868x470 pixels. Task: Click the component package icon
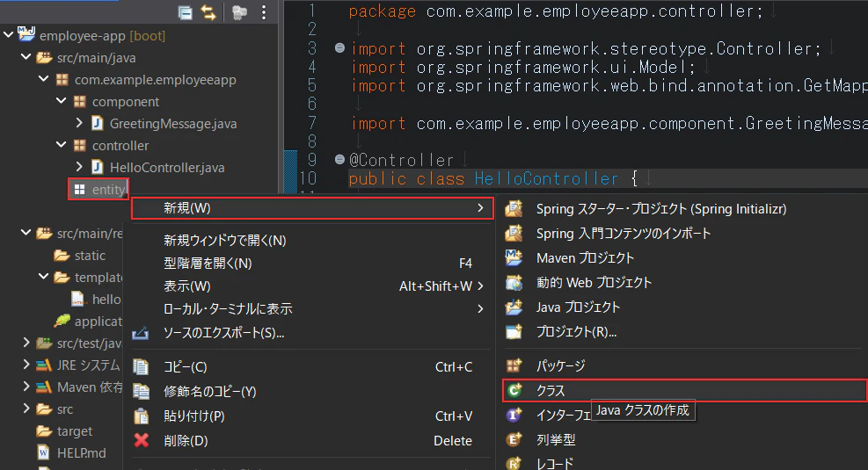click(80, 101)
